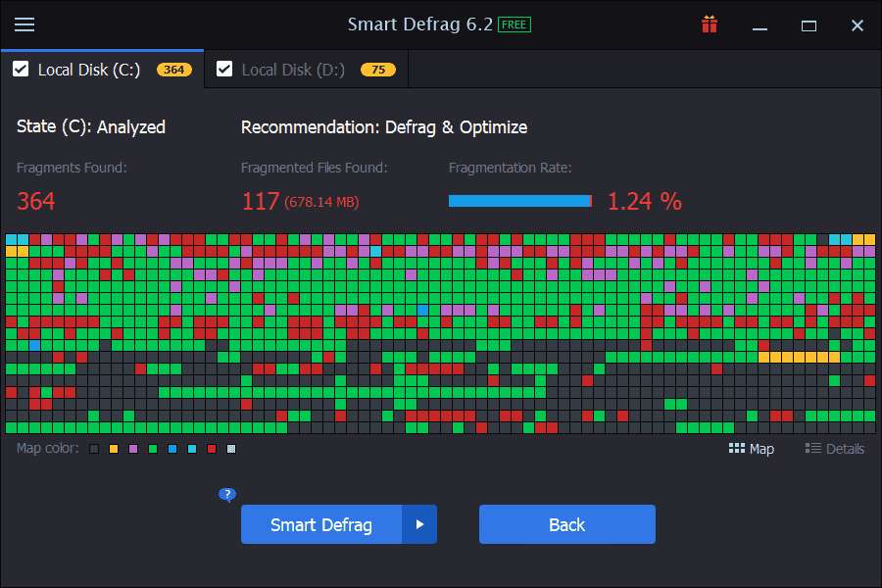Viewport: 882px width, 588px height.
Task: Click Back to return to main screen
Action: pos(566,524)
